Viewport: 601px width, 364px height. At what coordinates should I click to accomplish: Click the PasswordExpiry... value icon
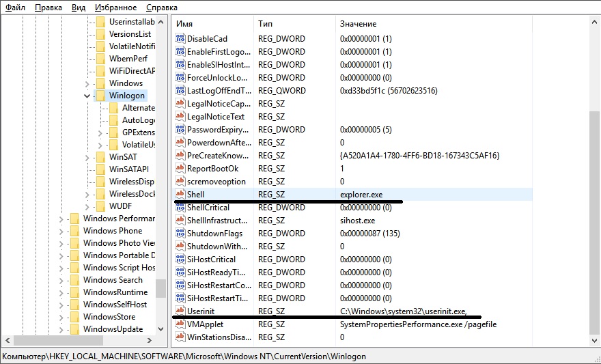click(180, 129)
